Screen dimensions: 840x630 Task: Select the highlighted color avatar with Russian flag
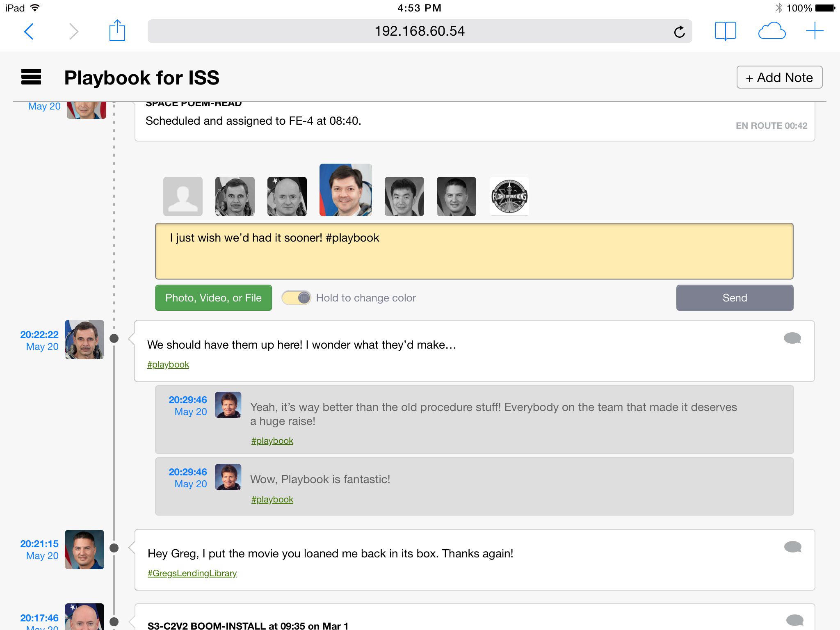346,190
